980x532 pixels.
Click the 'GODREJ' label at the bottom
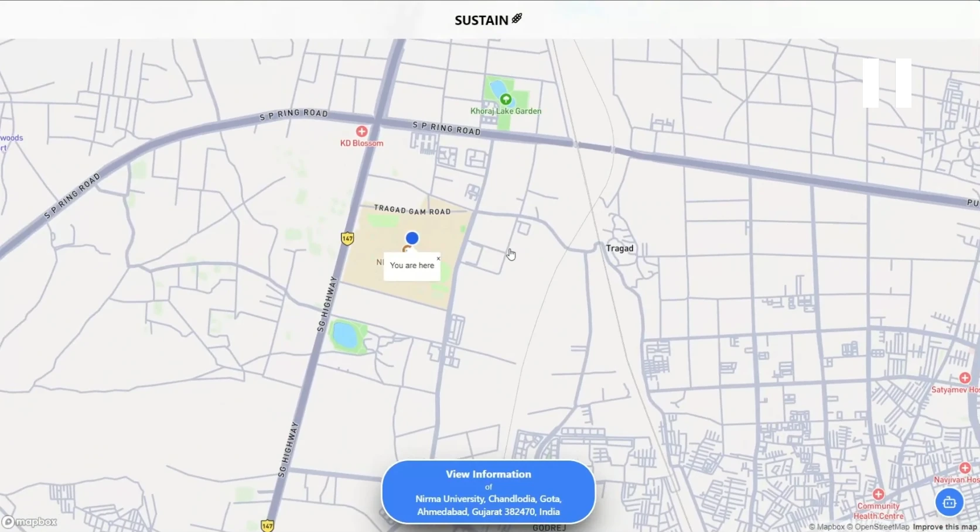[549, 528]
